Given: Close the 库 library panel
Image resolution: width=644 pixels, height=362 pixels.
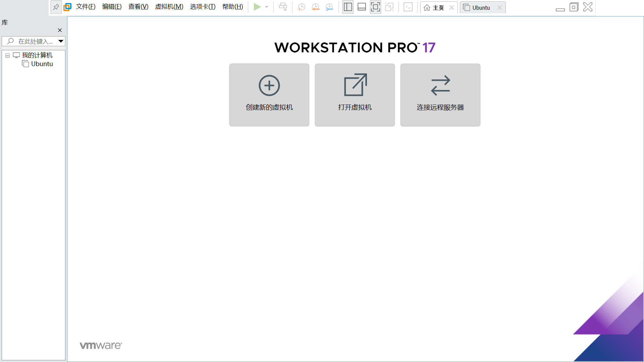Looking at the screenshot, I should tap(60, 30).
